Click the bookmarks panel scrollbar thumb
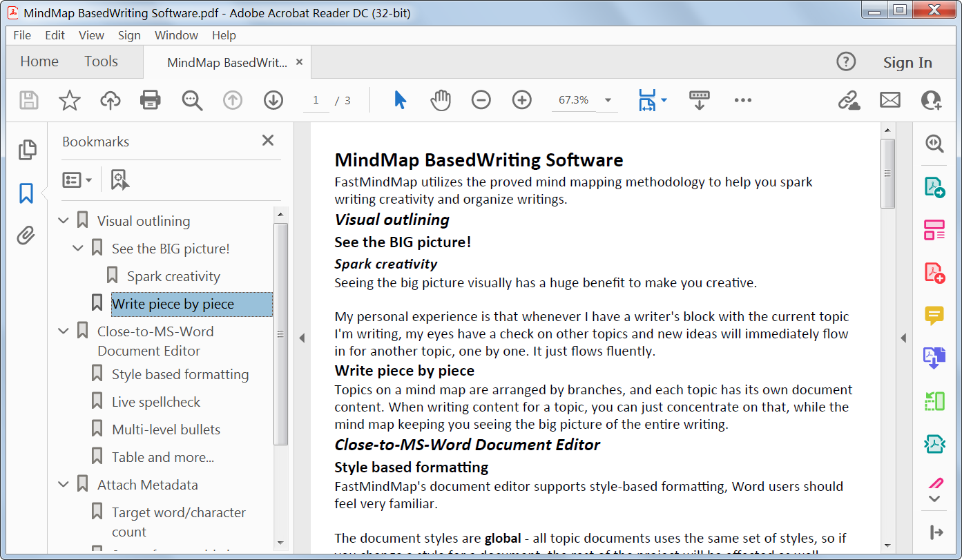The image size is (962, 560). (x=280, y=334)
